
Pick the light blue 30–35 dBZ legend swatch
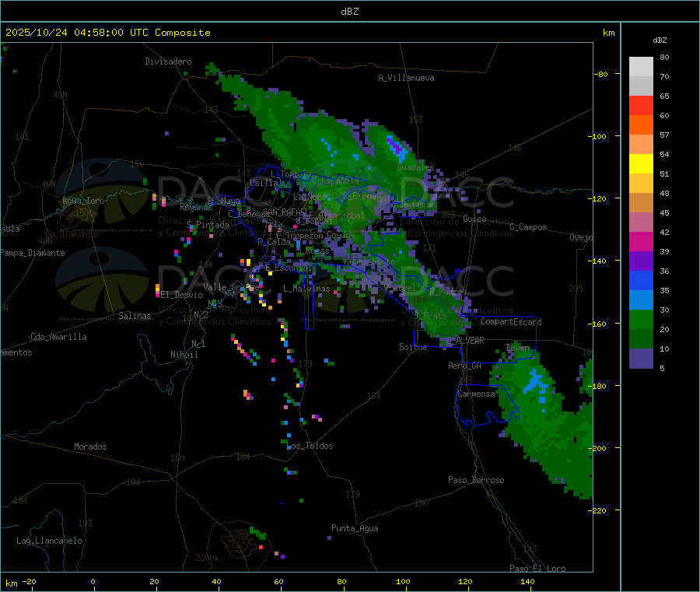click(641, 300)
